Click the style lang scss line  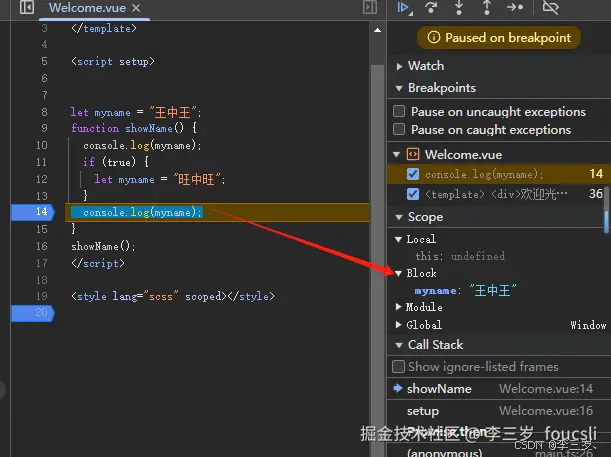point(173,296)
